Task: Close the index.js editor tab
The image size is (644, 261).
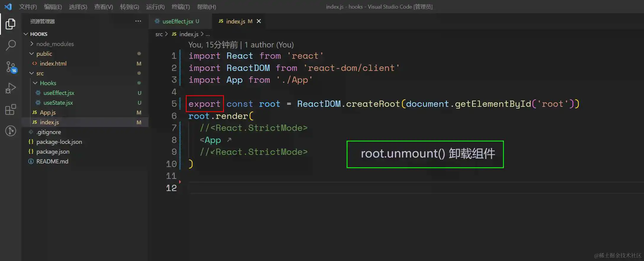Action: click(259, 21)
